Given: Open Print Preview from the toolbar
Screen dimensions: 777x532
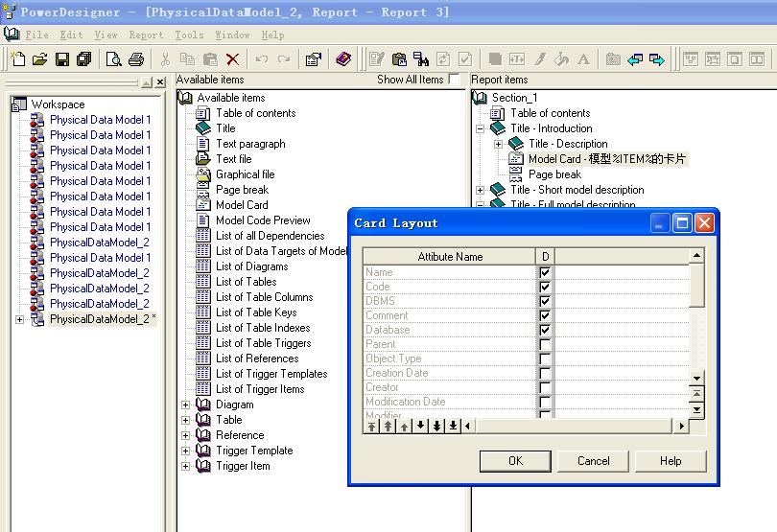Looking at the screenshot, I should [113, 59].
